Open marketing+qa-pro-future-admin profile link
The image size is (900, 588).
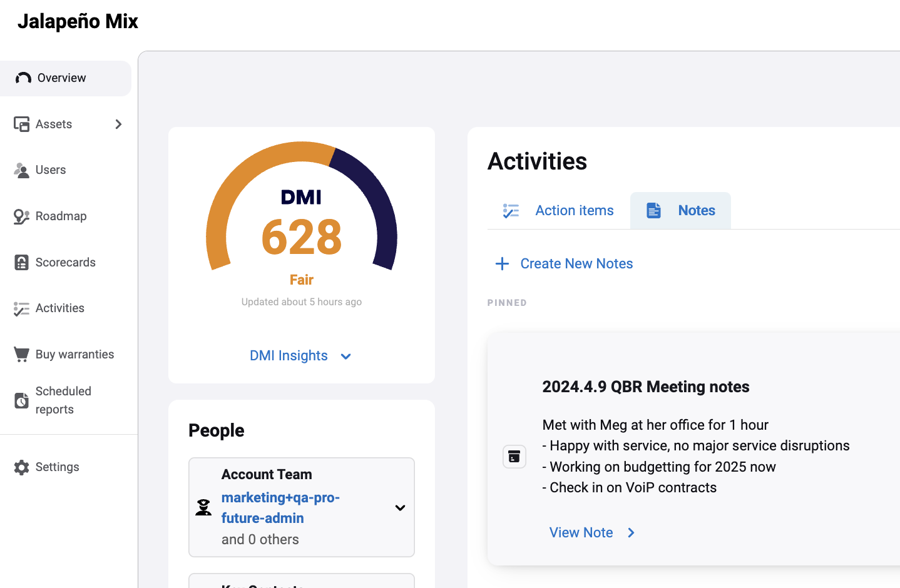(280, 508)
